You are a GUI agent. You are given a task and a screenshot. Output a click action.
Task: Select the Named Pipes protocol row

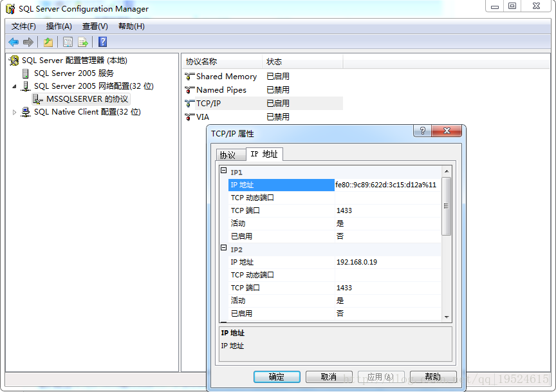(x=263, y=89)
